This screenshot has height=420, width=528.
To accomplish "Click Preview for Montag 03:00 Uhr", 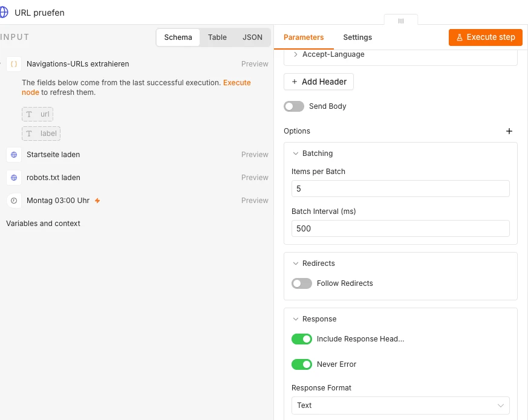I will [255, 201].
